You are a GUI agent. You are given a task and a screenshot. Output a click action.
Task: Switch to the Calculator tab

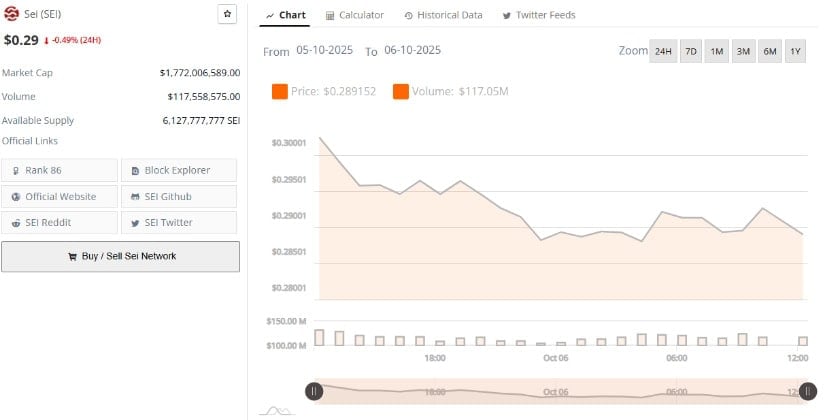point(355,15)
